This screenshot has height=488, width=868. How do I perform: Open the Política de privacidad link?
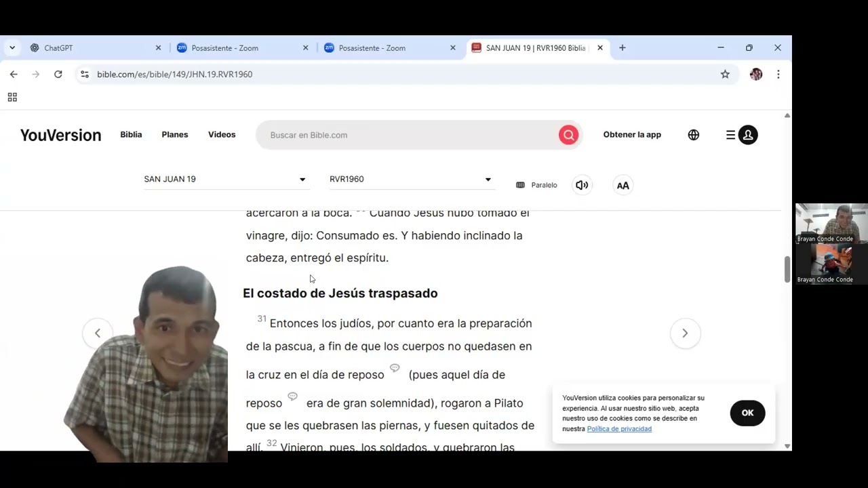[619, 429]
